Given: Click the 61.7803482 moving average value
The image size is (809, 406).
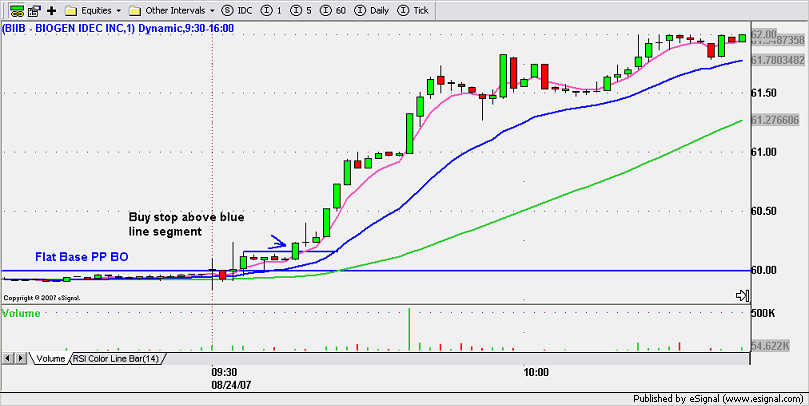Looking at the screenshot, I should click(x=778, y=60).
